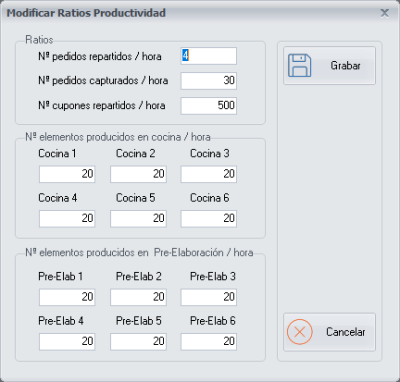Screen dimensions: 400x382
Task: Focus the Cocina 3 value field
Action: tap(209, 174)
